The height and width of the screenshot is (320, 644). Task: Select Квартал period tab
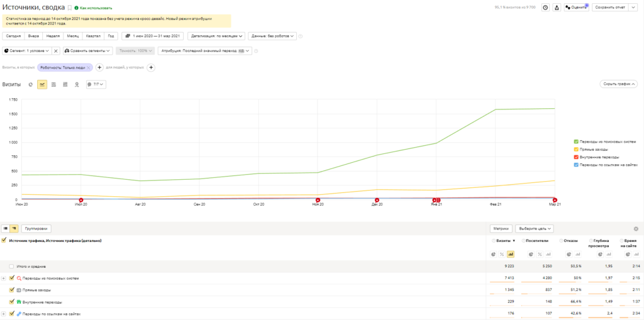click(93, 36)
